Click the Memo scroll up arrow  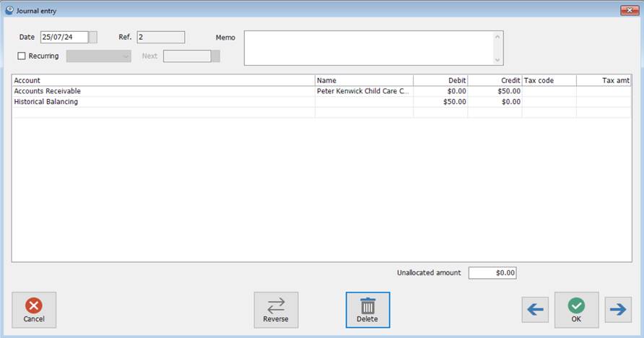pyautogui.click(x=497, y=37)
